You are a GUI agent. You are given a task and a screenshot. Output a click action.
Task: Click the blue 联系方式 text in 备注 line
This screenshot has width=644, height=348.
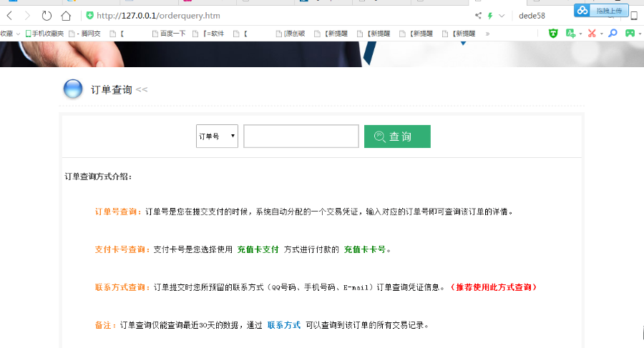click(x=284, y=325)
